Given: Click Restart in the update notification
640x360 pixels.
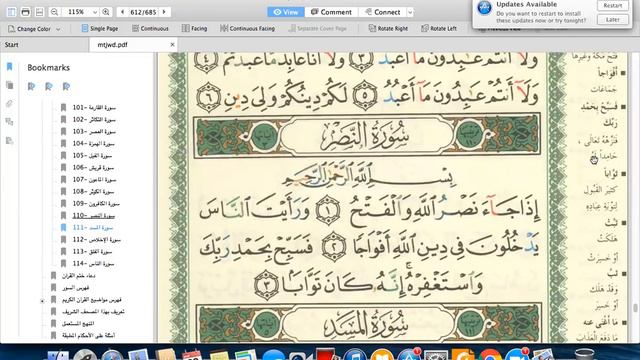Looking at the screenshot, I should (x=613, y=6).
